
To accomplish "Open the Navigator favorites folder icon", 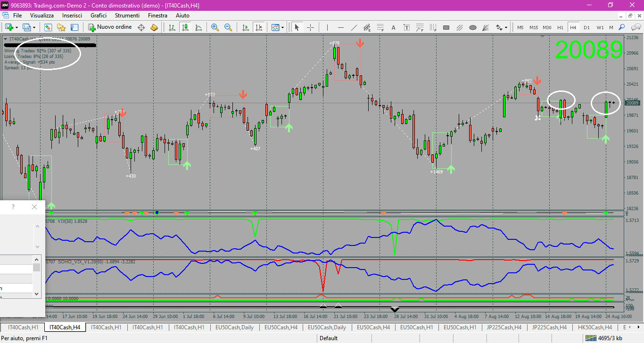I will 61,27.
